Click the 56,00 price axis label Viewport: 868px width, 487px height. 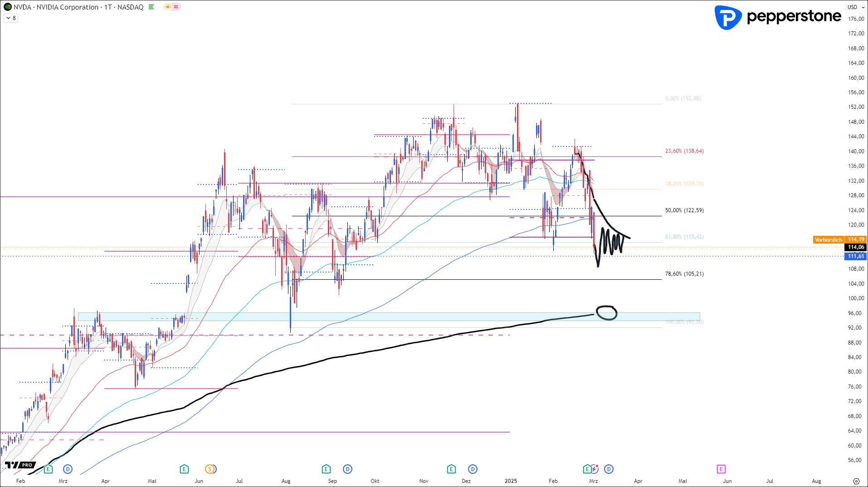(856, 460)
